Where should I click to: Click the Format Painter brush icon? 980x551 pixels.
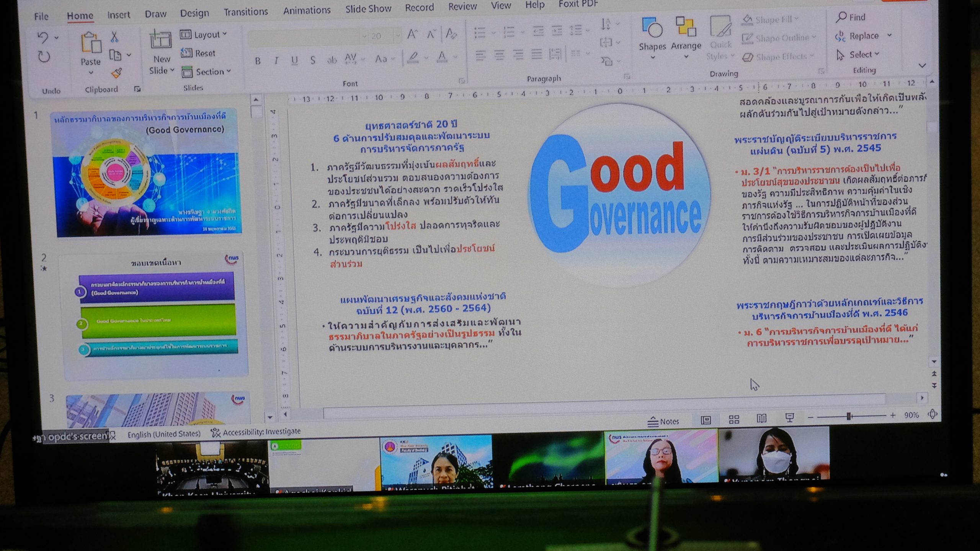117,73
